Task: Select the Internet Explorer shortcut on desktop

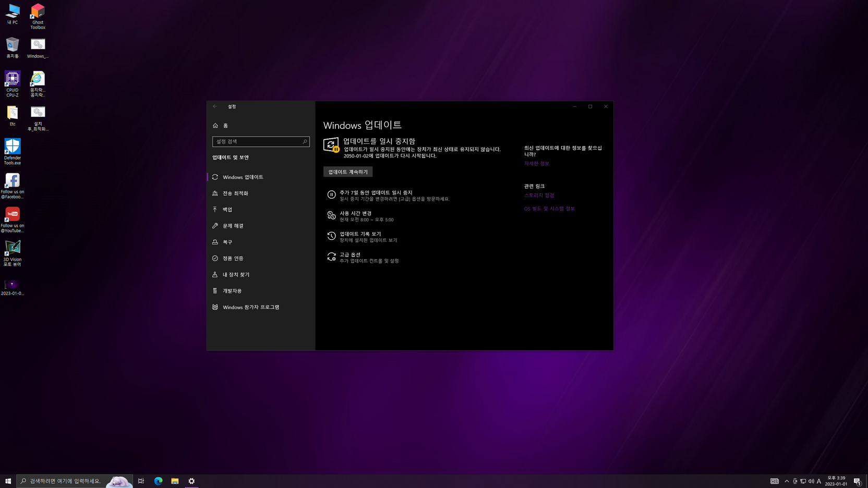Action: coord(38,84)
